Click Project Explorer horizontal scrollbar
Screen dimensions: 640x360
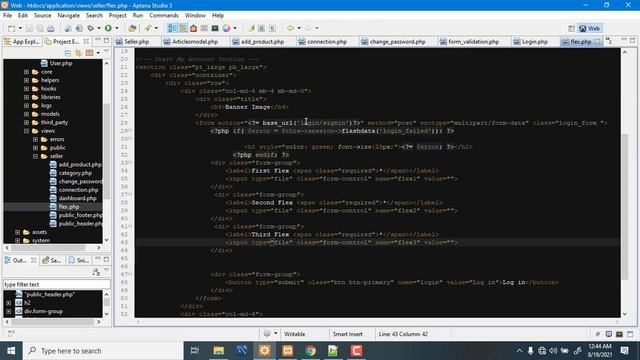pos(48,248)
